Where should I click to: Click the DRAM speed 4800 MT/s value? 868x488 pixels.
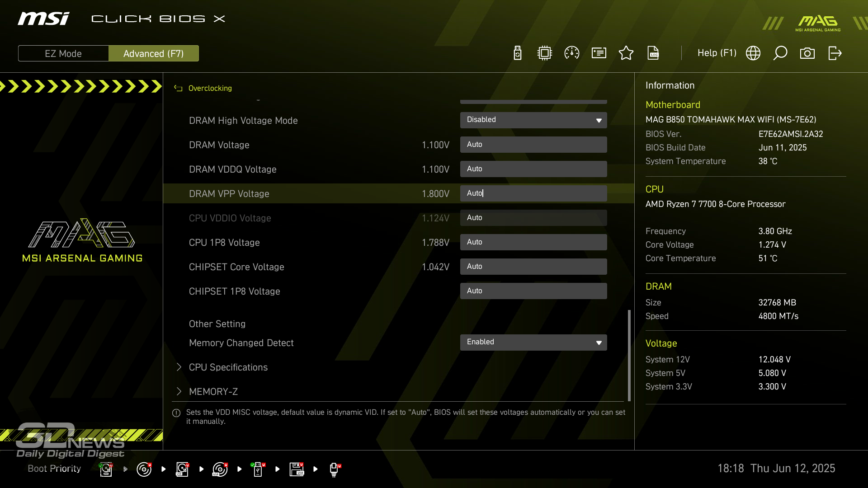[x=778, y=316]
